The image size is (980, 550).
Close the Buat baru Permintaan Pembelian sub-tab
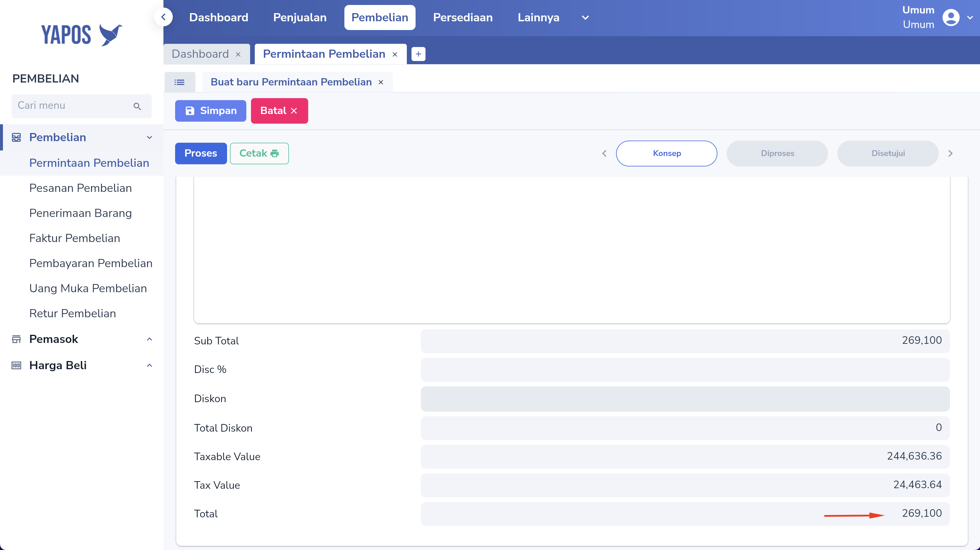tap(381, 82)
